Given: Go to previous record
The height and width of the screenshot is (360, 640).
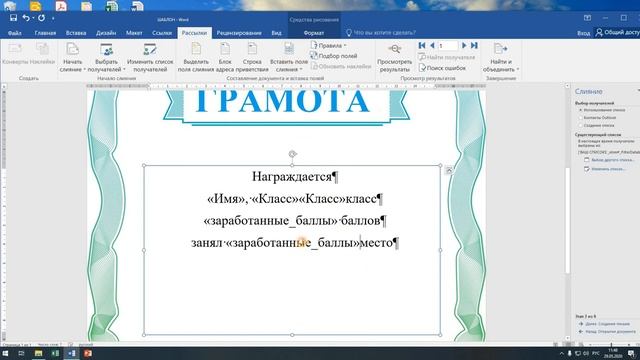Looking at the screenshot, I should [x=432, y=45].
